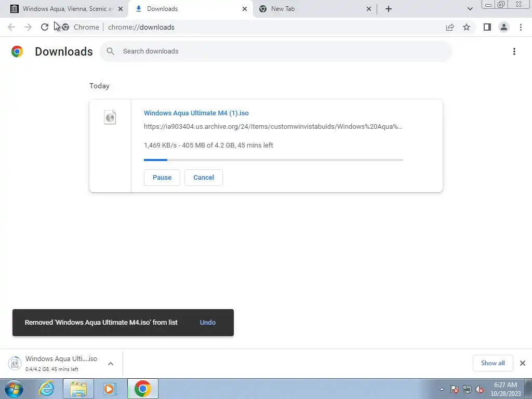Click the search magnifier icon in Downloads

point(110,51)
